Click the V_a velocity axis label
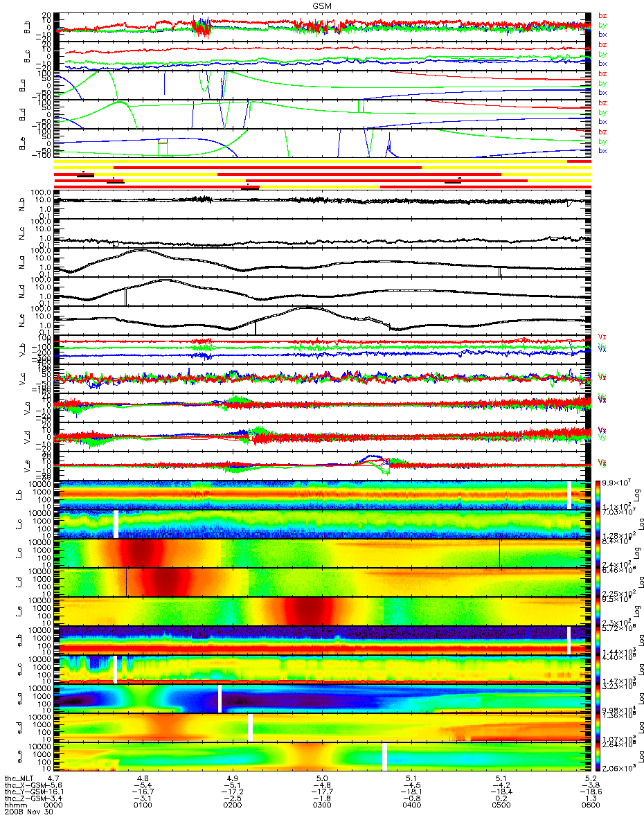This screenshot has width=644, height=831. 28,409
